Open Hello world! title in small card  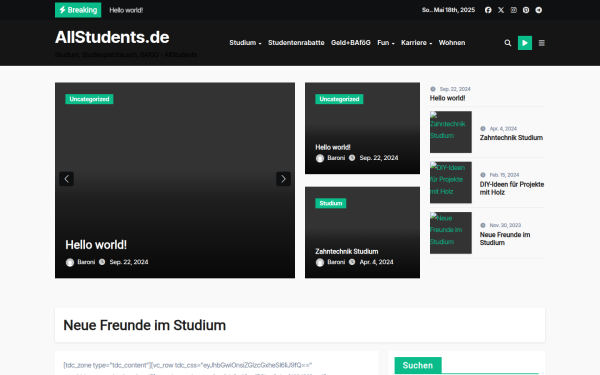[x=333, y=147]
